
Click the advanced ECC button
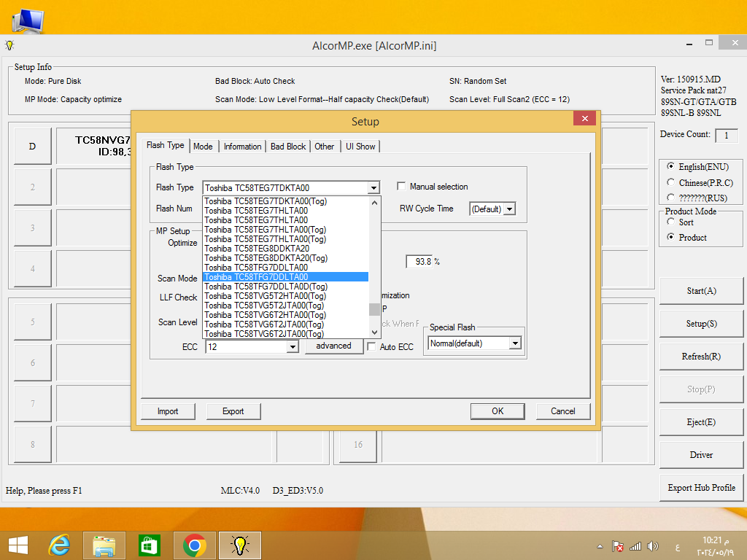(x=333, y=346)
